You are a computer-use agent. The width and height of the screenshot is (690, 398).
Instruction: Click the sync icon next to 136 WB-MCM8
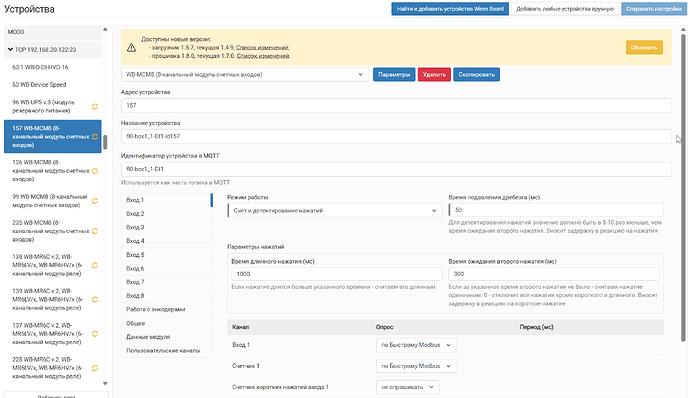click(x=95, y=171)
